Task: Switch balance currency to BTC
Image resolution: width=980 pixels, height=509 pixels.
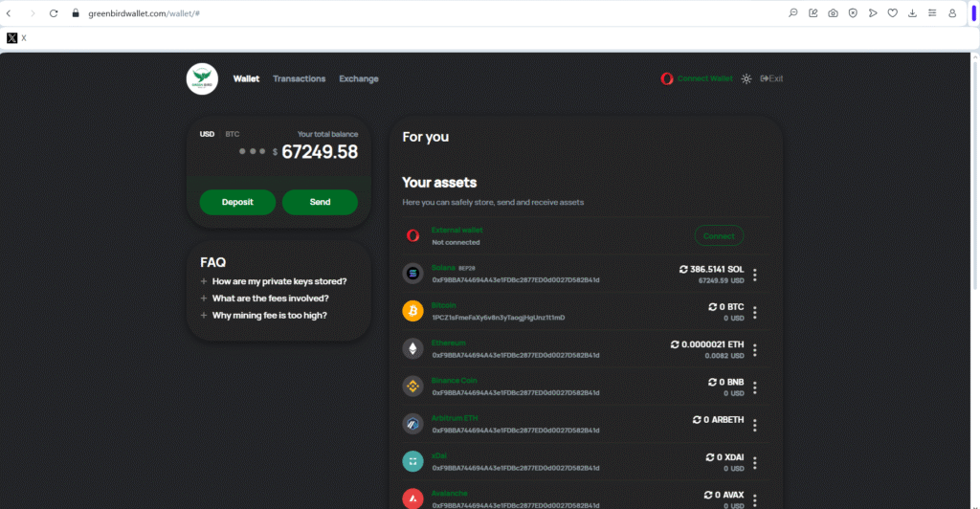Action: pyautogui.click(x=232, y=134)
